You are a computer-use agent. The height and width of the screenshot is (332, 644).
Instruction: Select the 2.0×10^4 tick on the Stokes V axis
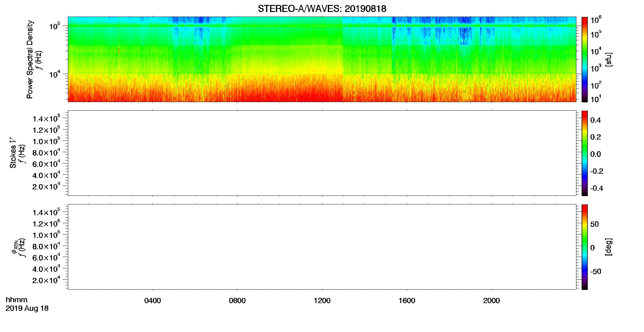click(46, 186)
